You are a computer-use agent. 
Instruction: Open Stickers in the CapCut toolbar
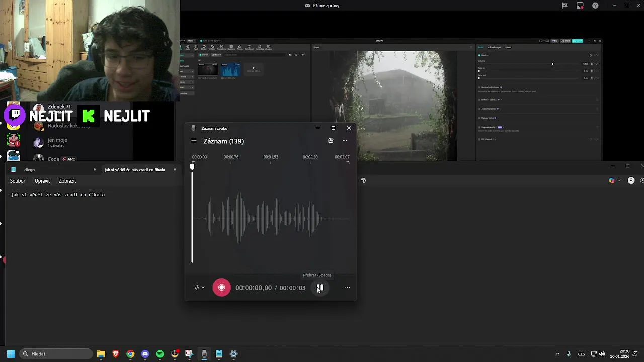pos(204,47)
